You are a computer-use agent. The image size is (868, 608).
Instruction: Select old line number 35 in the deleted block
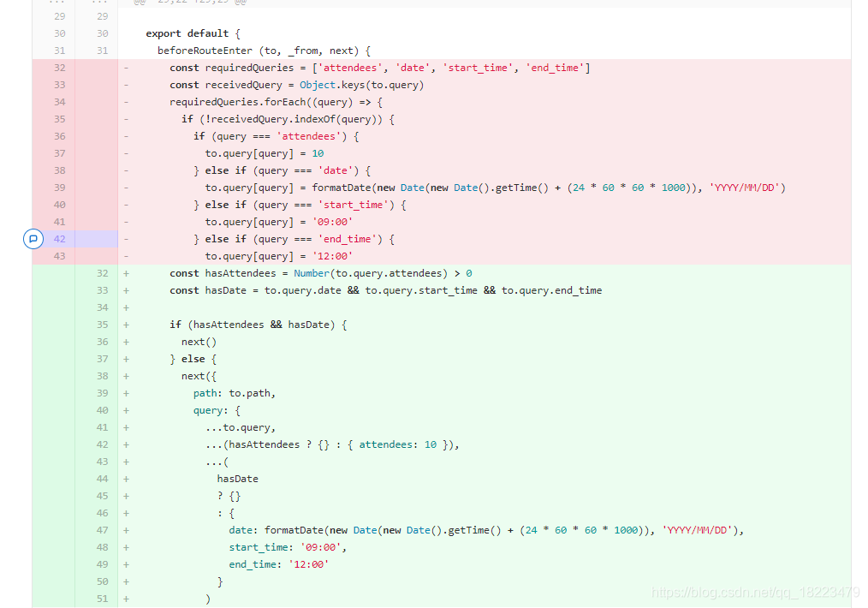(x=59, y=119)
